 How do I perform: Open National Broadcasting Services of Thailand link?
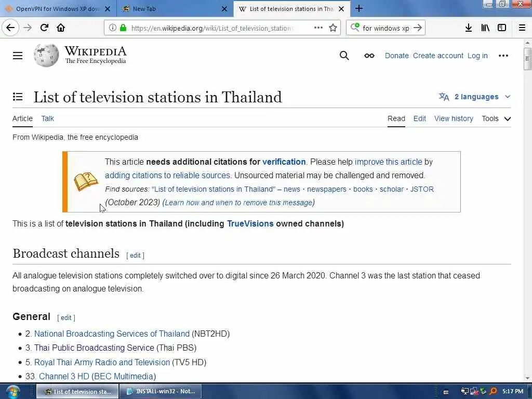[112, 334]
